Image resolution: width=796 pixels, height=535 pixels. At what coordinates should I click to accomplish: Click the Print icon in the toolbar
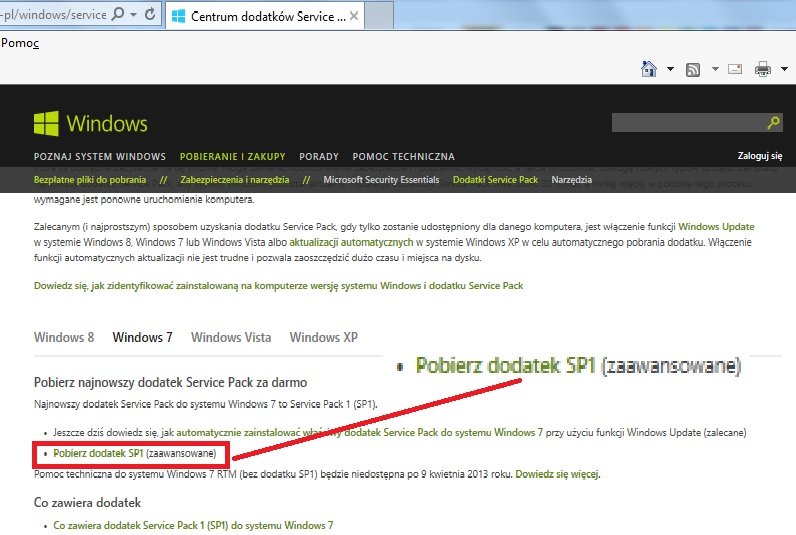762,69
